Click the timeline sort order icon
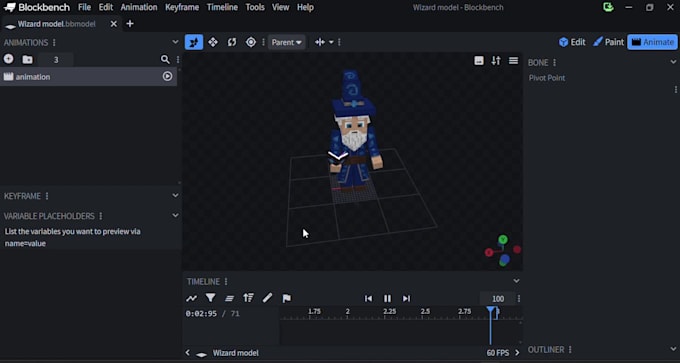The width and height of the screenshot is (680, 363). click(248, 298)
